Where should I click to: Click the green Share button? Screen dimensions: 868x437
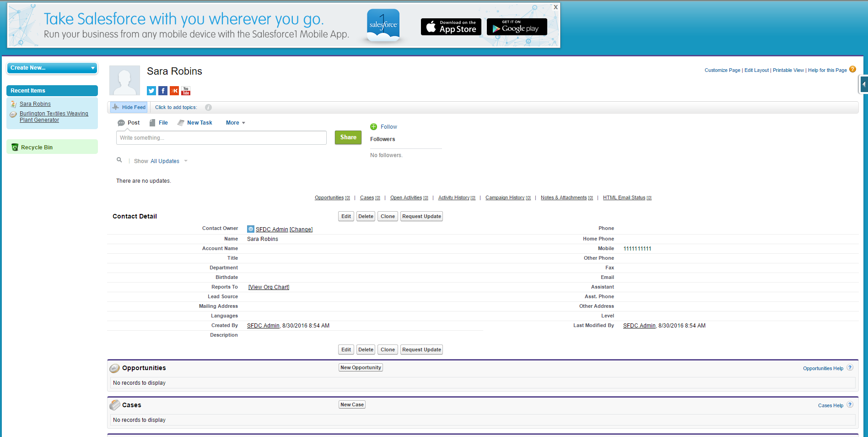(x=348, y=137)
